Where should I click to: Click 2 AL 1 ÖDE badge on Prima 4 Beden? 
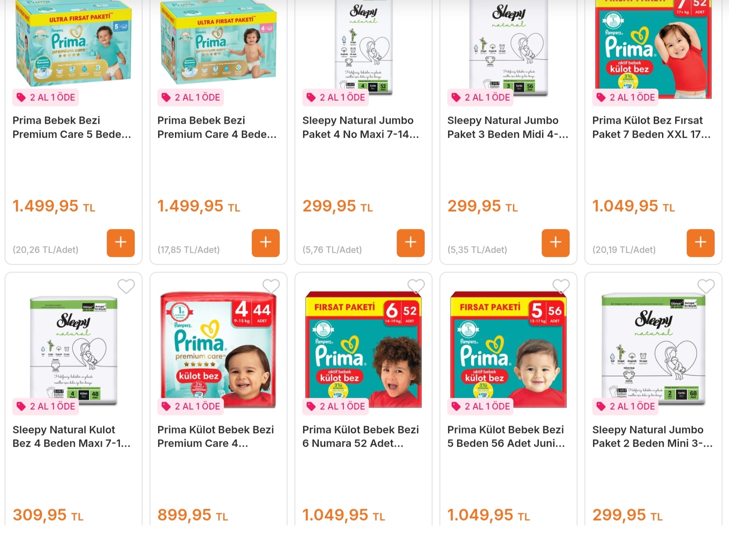[x=191, y=97]
